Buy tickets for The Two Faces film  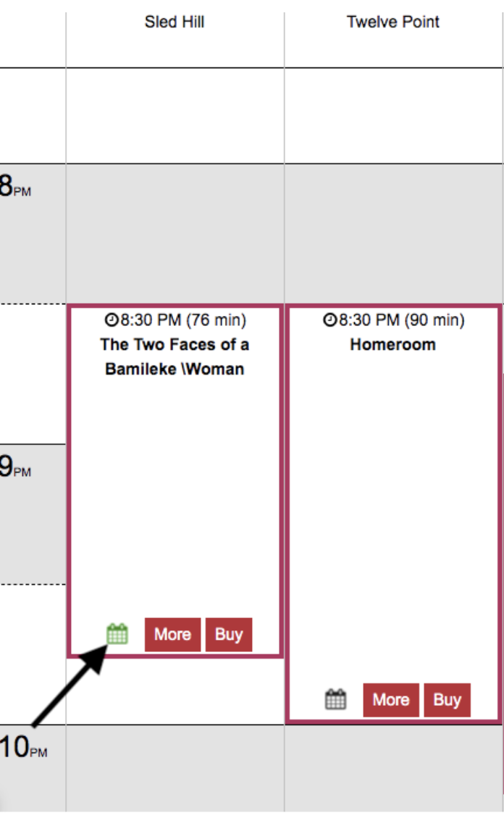tap(229, 634)
